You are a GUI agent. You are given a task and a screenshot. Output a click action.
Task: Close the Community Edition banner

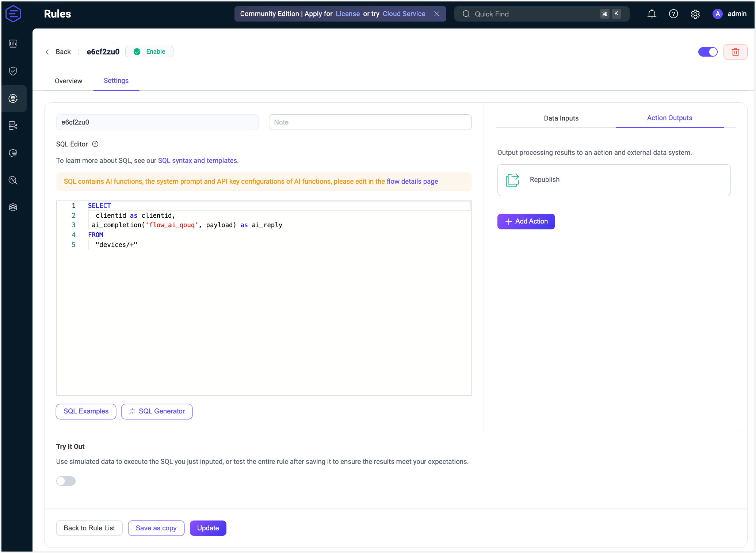tap(436, 14)
